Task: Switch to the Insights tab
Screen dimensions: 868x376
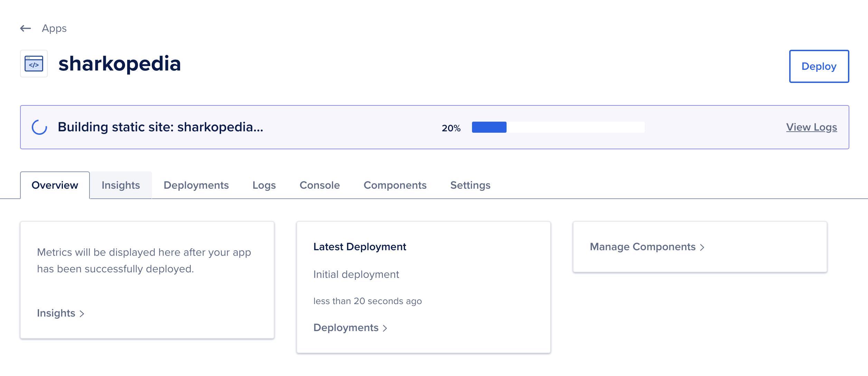Action: (121, 185)
